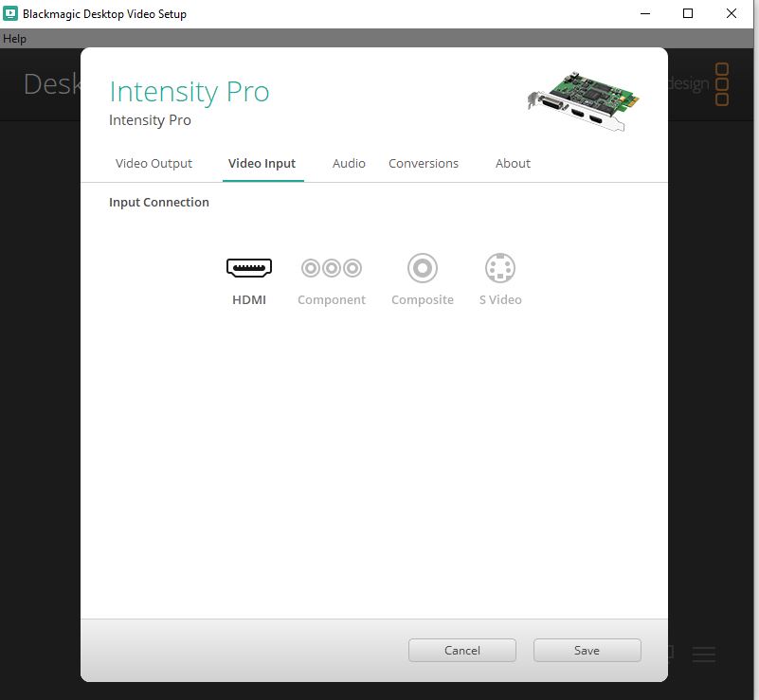Viewport: 759px width, 700px height.
Task: Cancel the settings dialog
Action: (462, 650)
